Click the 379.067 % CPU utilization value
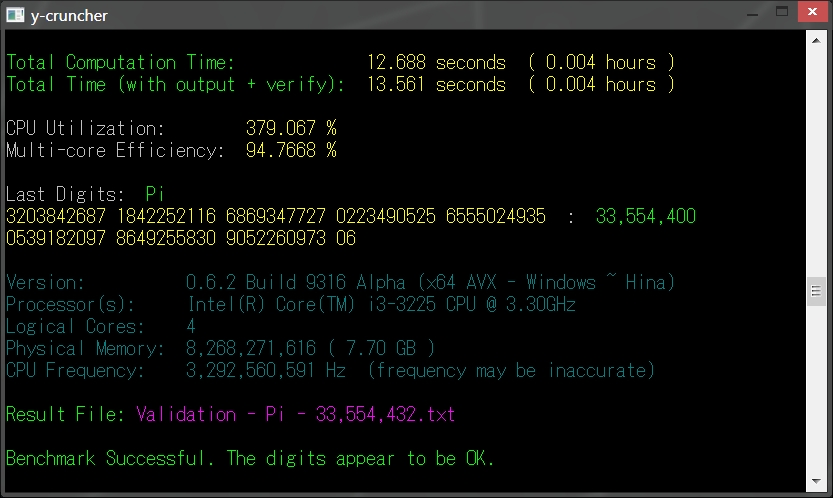Screen dimensions: 833x498 (x=291, y=129)
